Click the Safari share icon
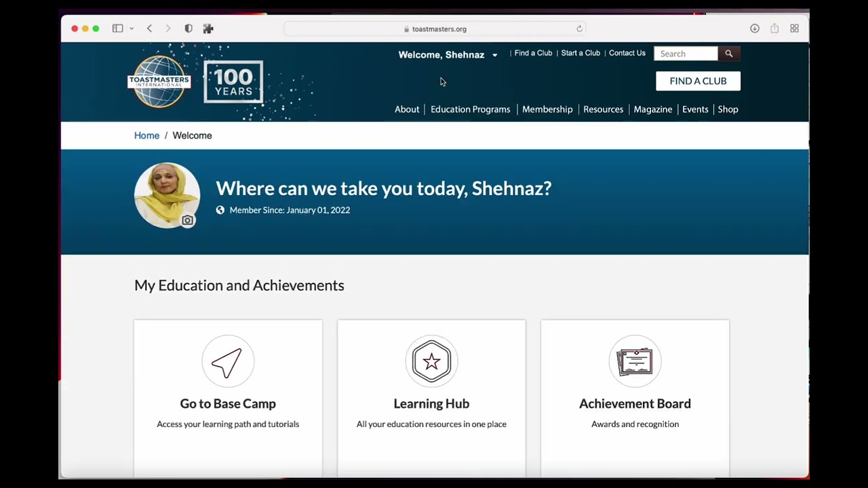This screenshot has width=868, height=488. point(774,28)
